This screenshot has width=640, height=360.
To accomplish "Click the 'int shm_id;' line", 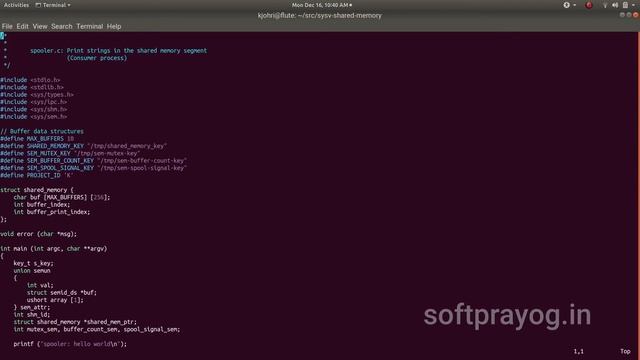I will (32, 315).
